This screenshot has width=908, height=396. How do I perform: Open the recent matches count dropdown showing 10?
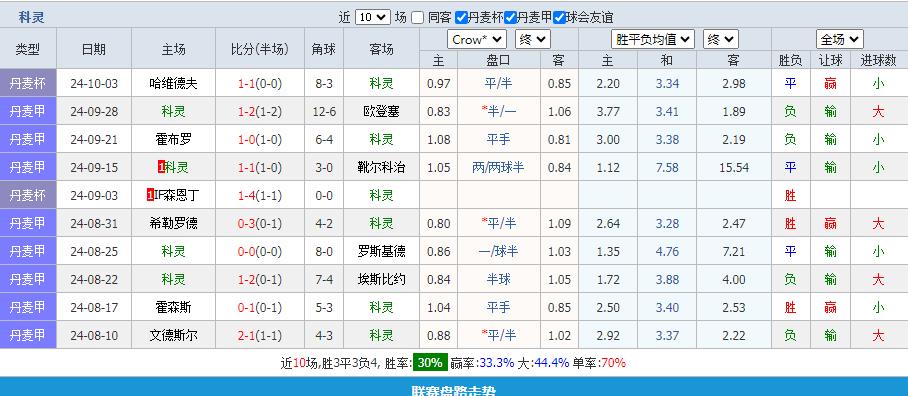[372, 17]
